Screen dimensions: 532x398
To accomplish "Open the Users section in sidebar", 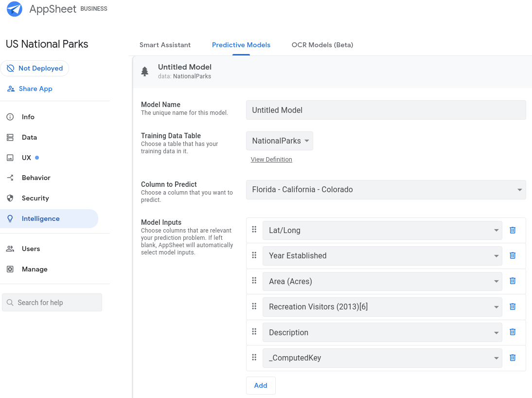I will (x=31, y=249).
